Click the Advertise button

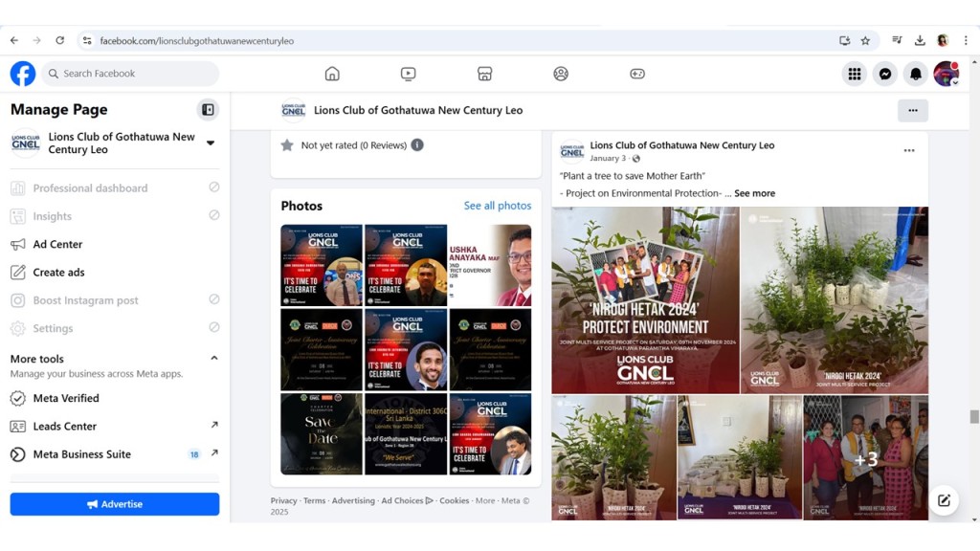[x=115, y=504]
